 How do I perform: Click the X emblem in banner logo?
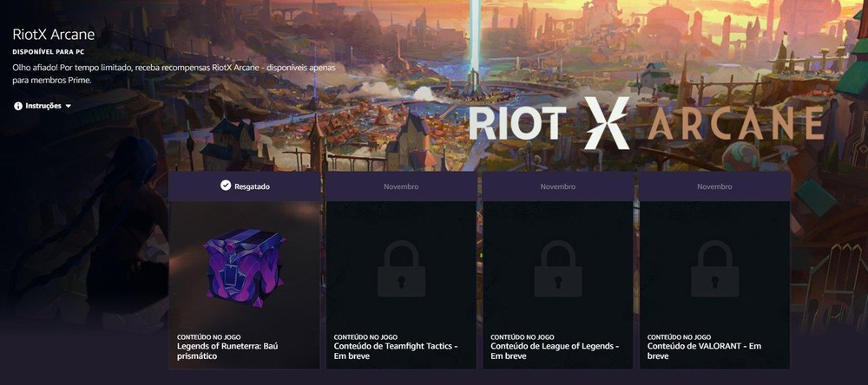click(x=608, y=123)
